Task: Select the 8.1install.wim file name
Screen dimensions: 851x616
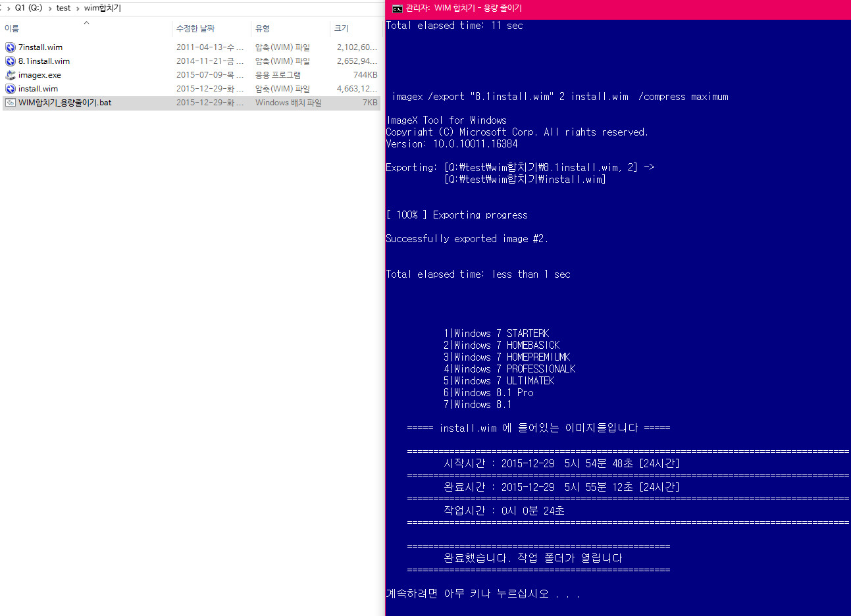Action: [x=44, y=61]
